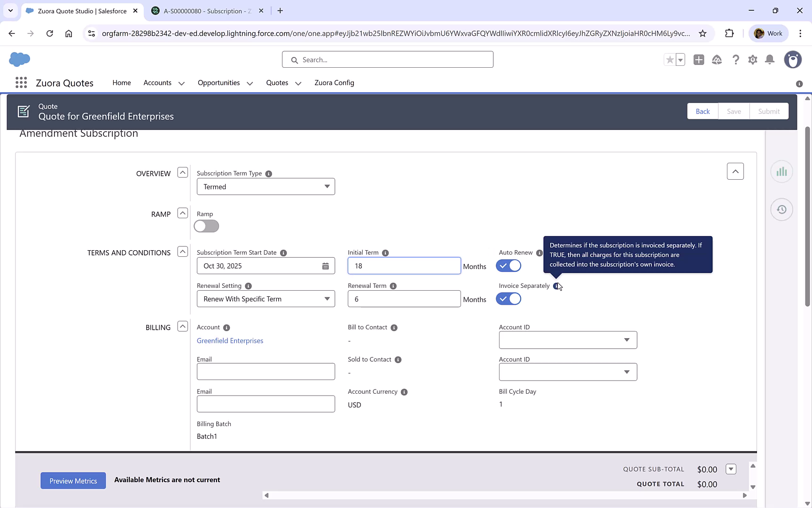Open Salesforce Setup via gear icon
The image size is (812, 508).
tap(752, 60)
